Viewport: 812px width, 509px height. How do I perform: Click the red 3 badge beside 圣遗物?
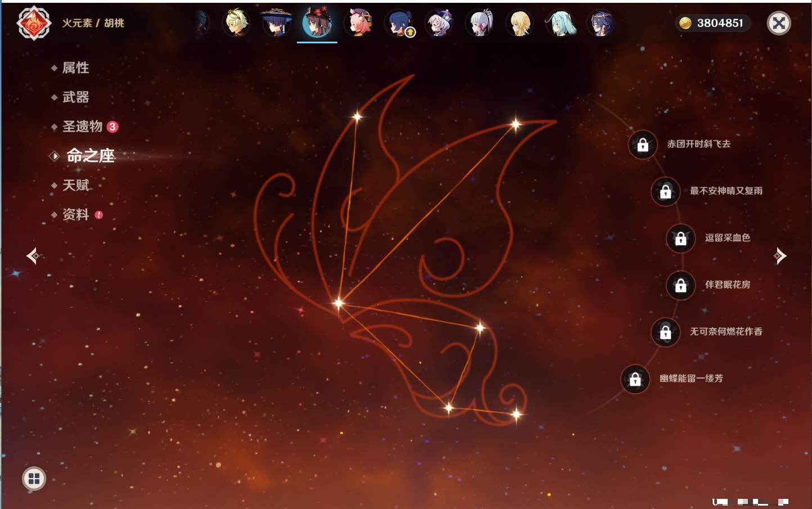112,127
